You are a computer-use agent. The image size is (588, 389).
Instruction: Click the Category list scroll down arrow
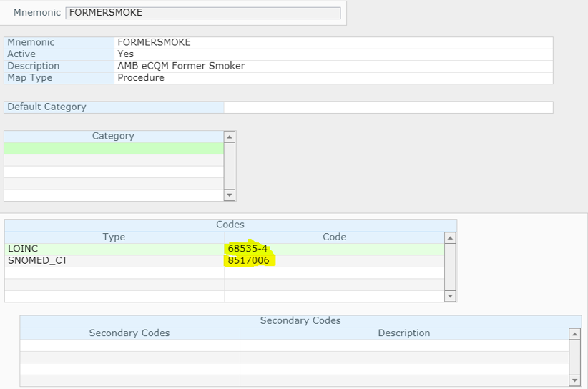(x=230, y=195)
